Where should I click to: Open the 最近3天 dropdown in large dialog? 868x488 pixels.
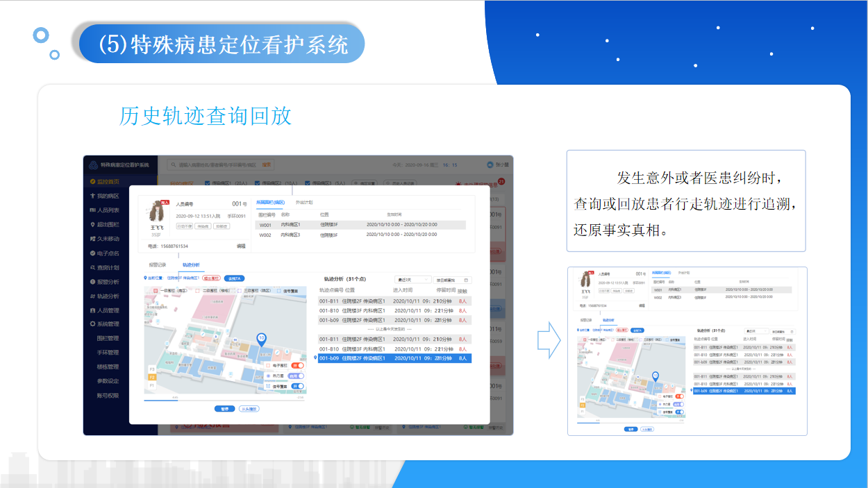pyautogui.click(x=413, y=279)
